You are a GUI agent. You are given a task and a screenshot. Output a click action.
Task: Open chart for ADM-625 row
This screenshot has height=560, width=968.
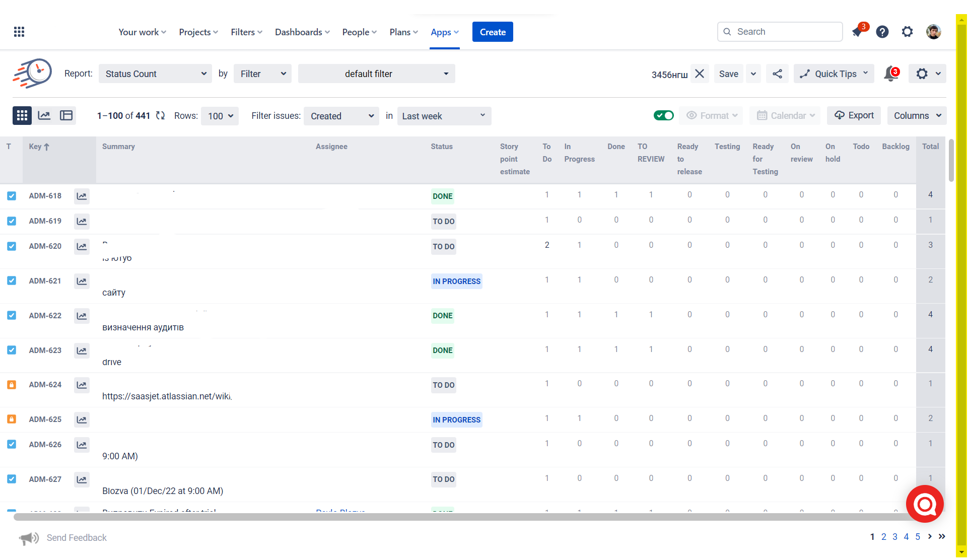coord(82,419)
